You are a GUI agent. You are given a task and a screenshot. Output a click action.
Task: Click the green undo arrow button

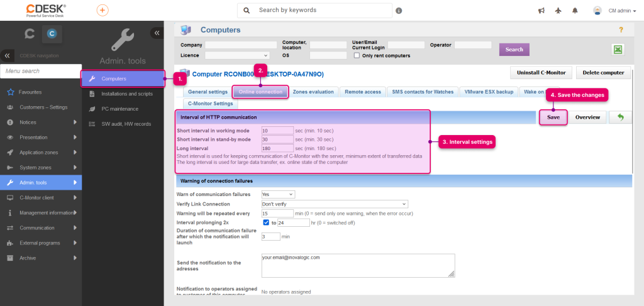(620, 117)
